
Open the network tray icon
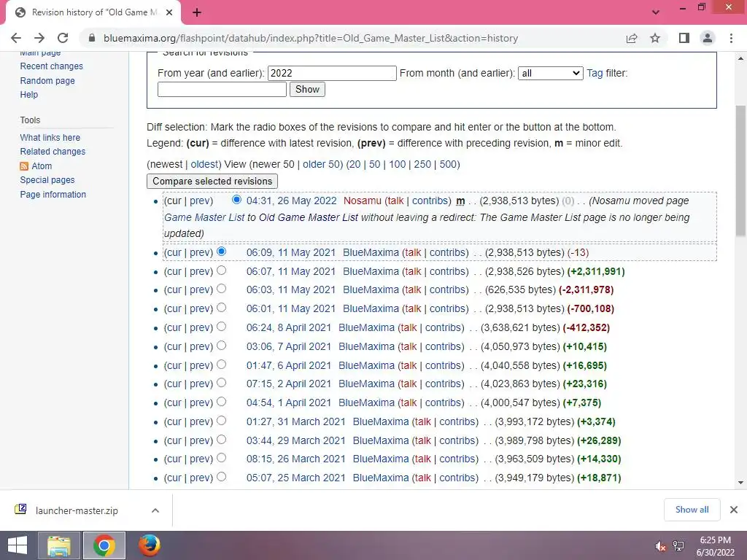coord(678,546)
